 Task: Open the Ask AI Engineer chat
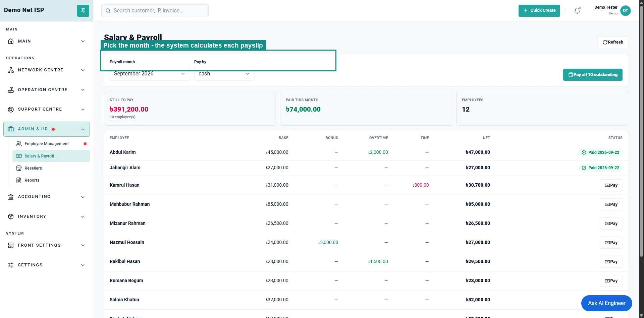tap(606, 303)
